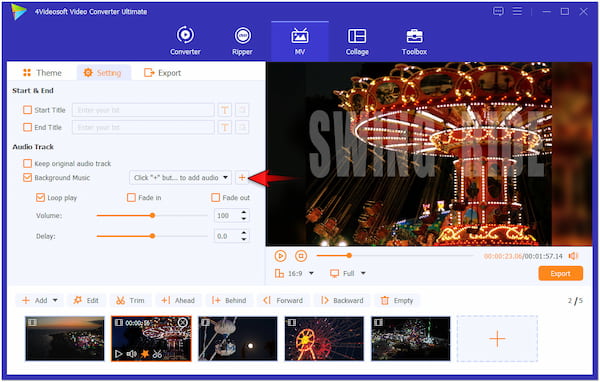Viewport: 600px width, 382px height.
Task: Click the large plus placeholder to add clip
Action: [497, 339]
